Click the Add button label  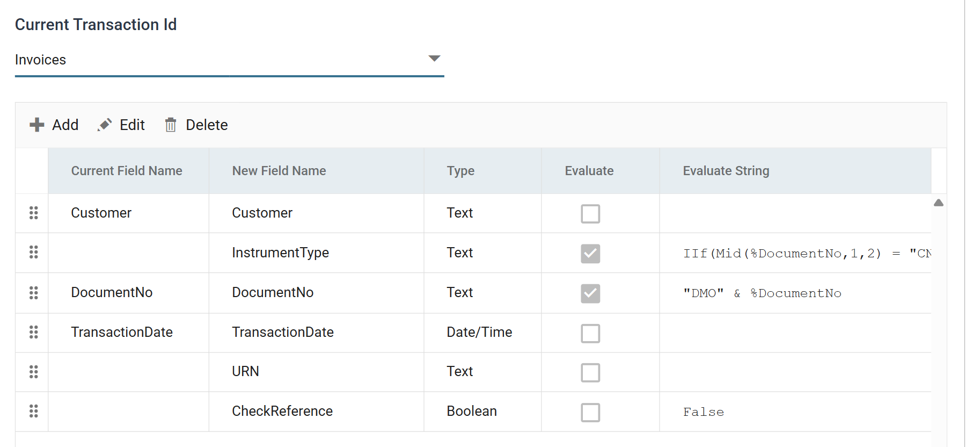click(65, 125)
